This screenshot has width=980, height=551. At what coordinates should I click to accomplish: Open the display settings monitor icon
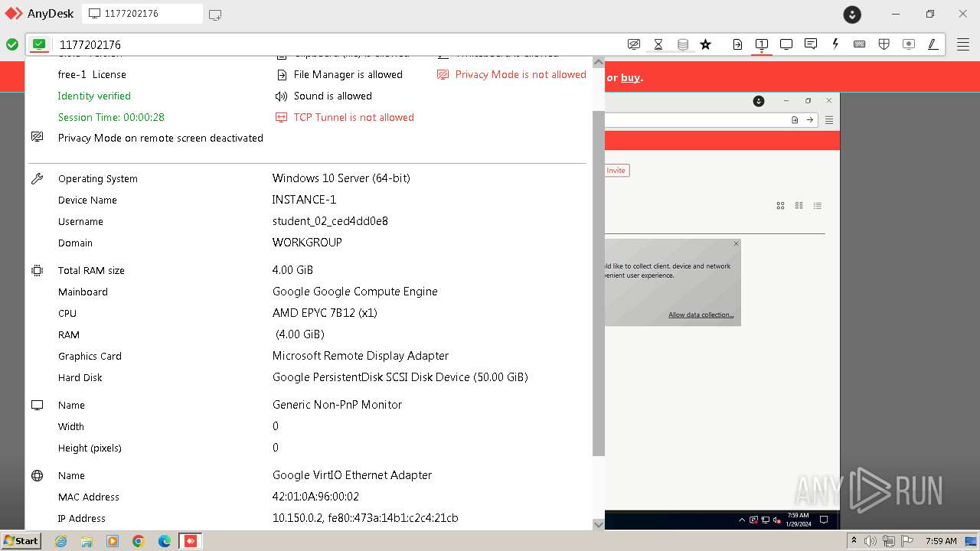pyautogui.click(x=786, y=44)
